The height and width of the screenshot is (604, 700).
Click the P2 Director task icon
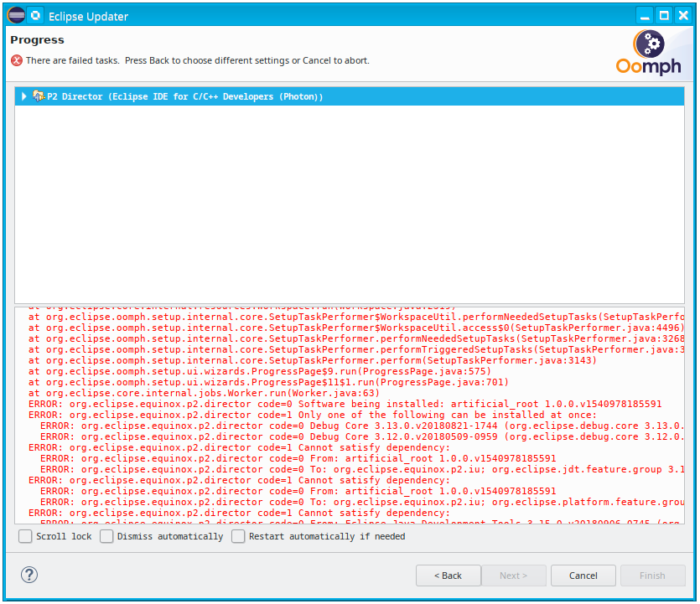coord(39,96)
